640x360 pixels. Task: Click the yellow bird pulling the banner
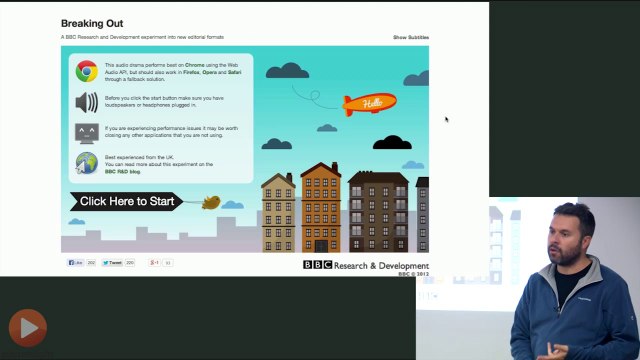point(211,202)
